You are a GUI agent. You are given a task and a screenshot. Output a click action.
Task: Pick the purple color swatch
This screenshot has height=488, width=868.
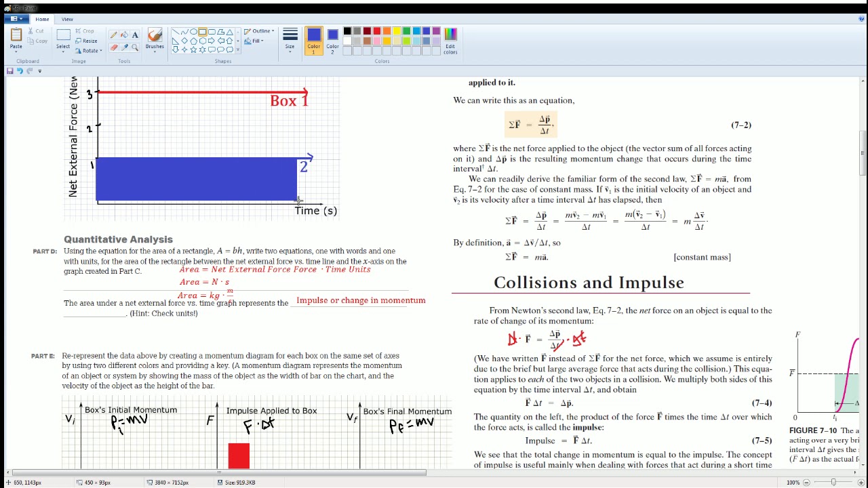[436, 31]
